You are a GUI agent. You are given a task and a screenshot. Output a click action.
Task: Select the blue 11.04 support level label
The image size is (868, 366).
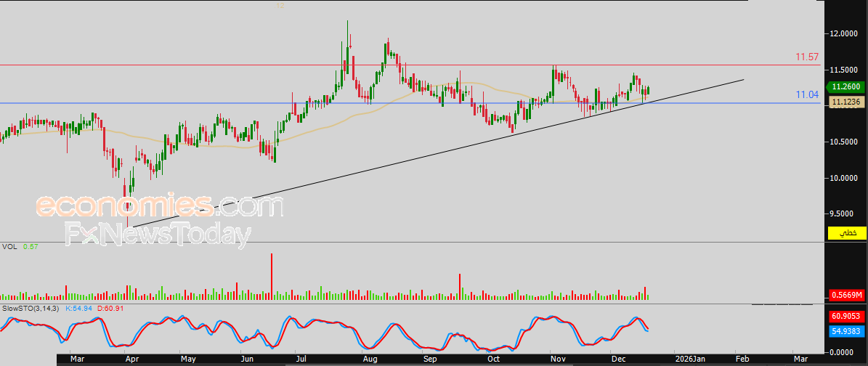pos(807,95)
